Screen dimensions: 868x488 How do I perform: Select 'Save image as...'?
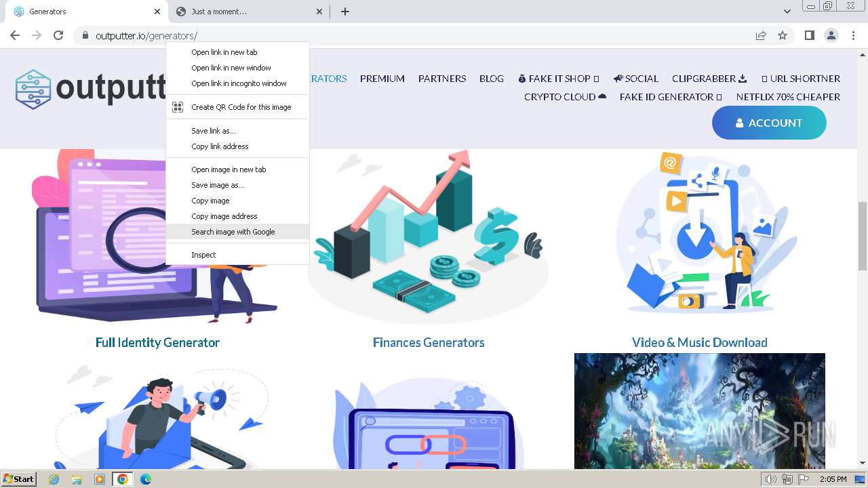(237, 185)
